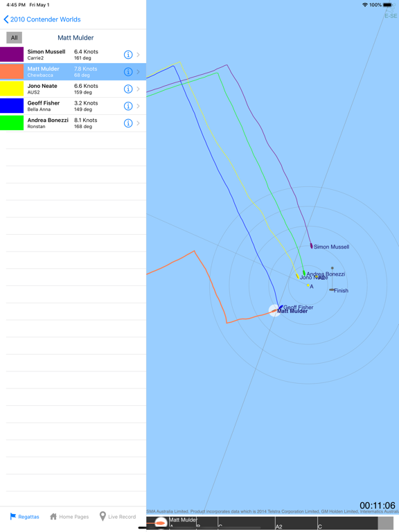
Task: Open info for Geoff Fisher
Action: 128,106
